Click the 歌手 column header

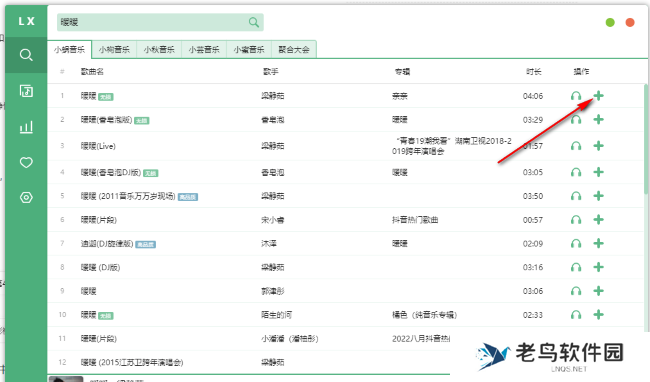pos(270,72)
